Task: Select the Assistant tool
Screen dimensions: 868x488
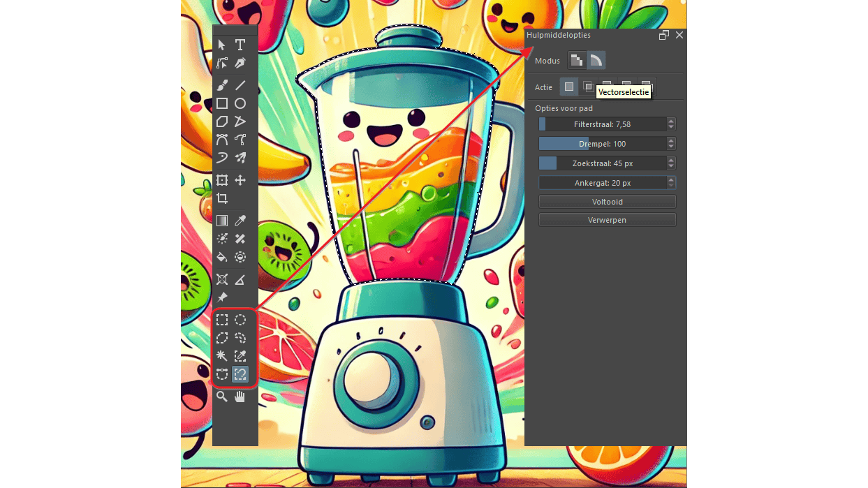Action: pos(222,279)
